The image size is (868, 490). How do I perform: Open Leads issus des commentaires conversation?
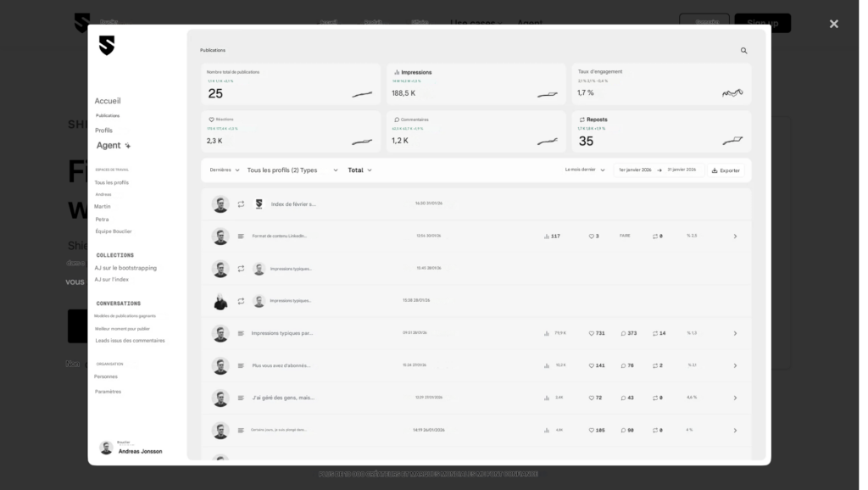[x=129, y=340]
